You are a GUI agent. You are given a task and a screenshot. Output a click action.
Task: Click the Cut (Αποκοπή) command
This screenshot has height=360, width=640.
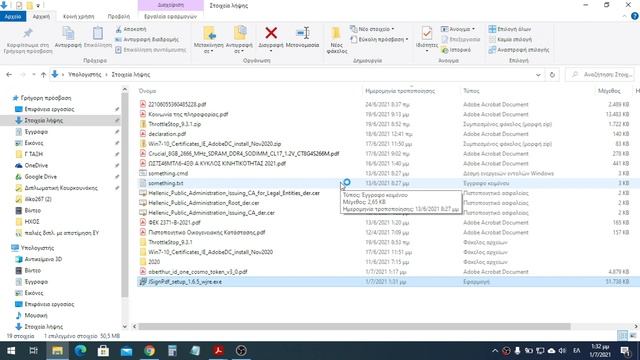(131, 29)
